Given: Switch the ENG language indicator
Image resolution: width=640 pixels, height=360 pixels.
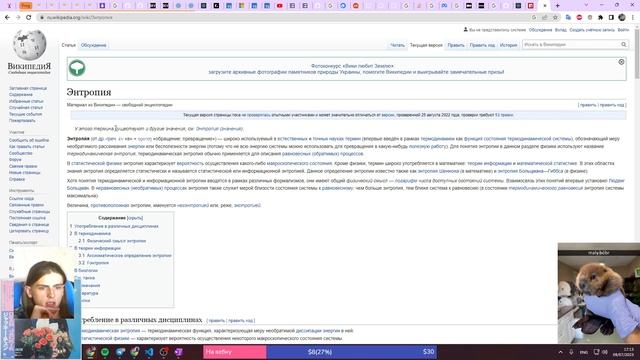Looking at the screenshot, I should (584, 352).
